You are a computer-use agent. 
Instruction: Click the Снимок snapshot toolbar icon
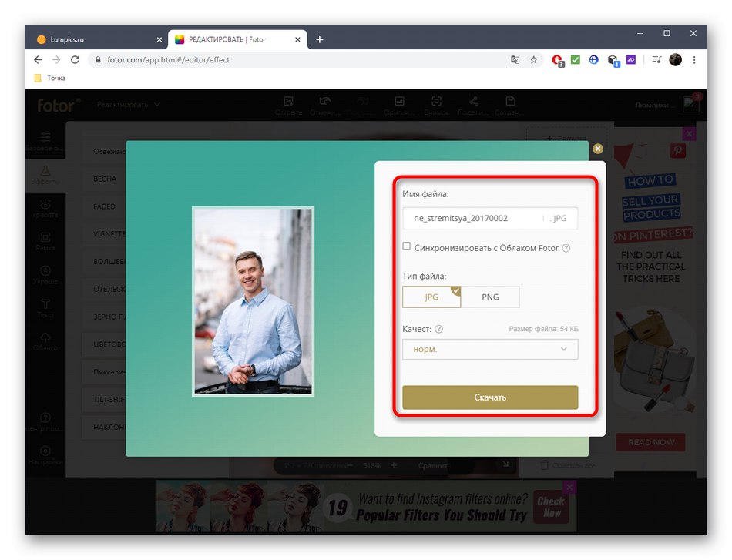pos(436,106)
